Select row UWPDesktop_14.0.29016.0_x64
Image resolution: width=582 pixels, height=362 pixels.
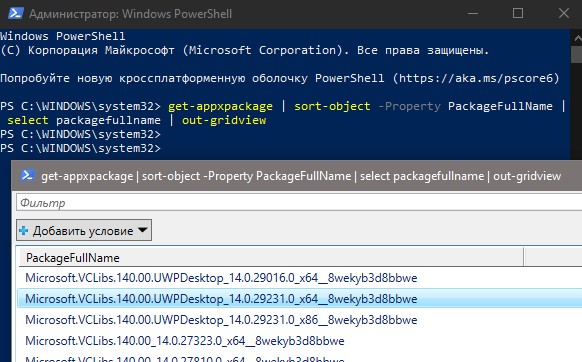(x=300, y=278)
